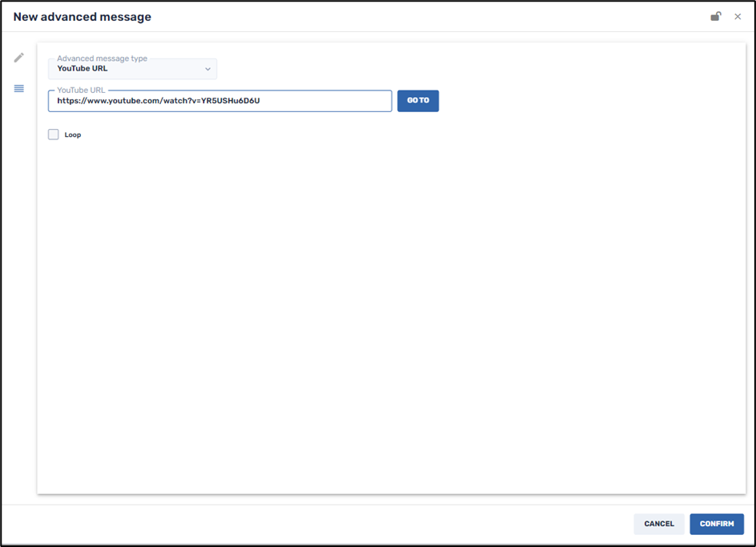Open the list lines icon in sidebar
Screen dimensions: 756x547
pos(19,89)
